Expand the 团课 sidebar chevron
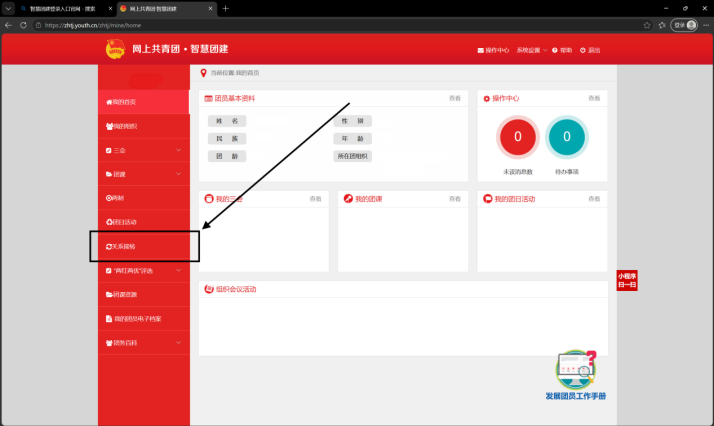This screenshot has height=426, width=714. tap(178, 174)
